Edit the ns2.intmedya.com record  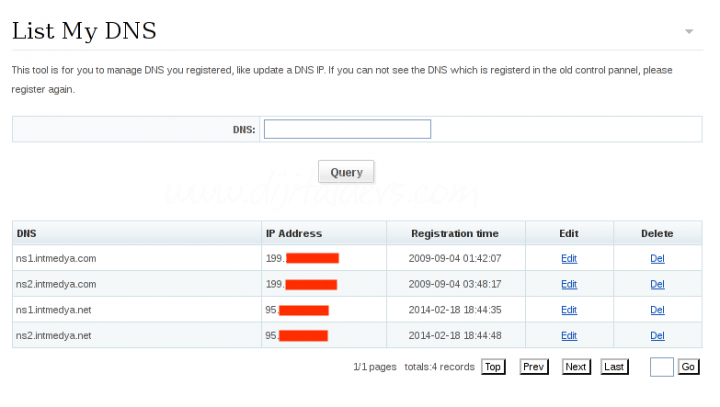(x=569, y=284)
